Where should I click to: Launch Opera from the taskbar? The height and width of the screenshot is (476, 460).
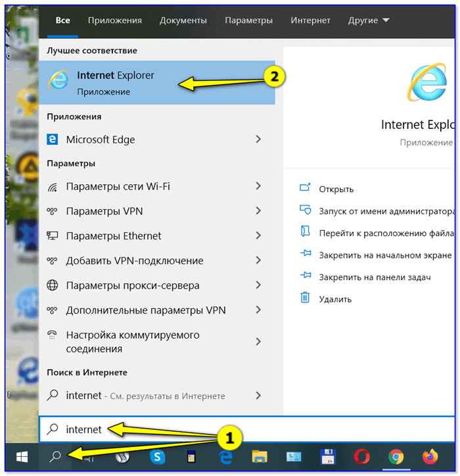362,456
